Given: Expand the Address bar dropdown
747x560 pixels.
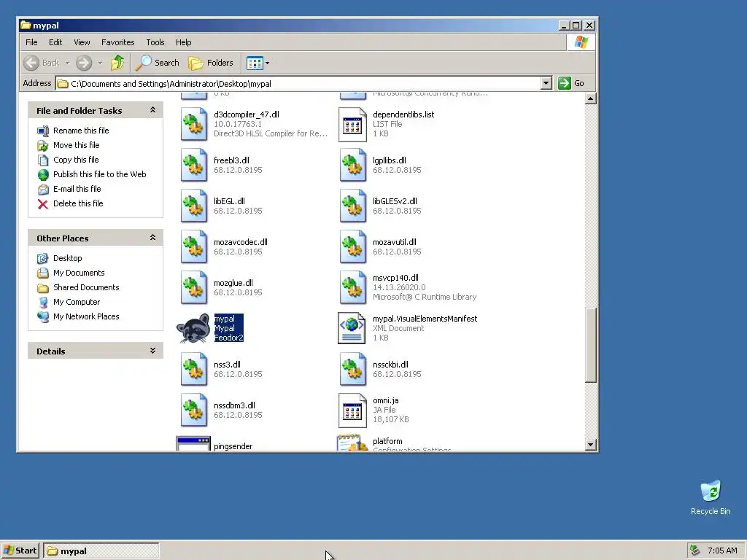Looking at the screenshot, I should click(546, 83).
